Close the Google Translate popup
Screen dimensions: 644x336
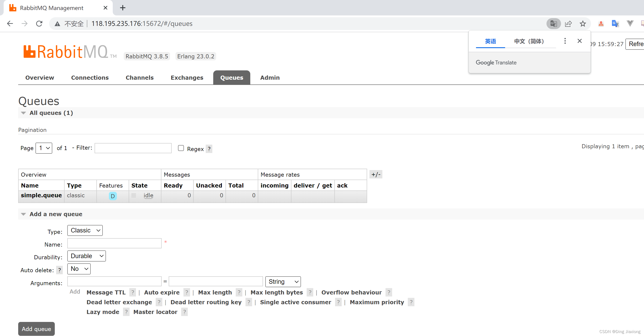click(x=579, y=41)
